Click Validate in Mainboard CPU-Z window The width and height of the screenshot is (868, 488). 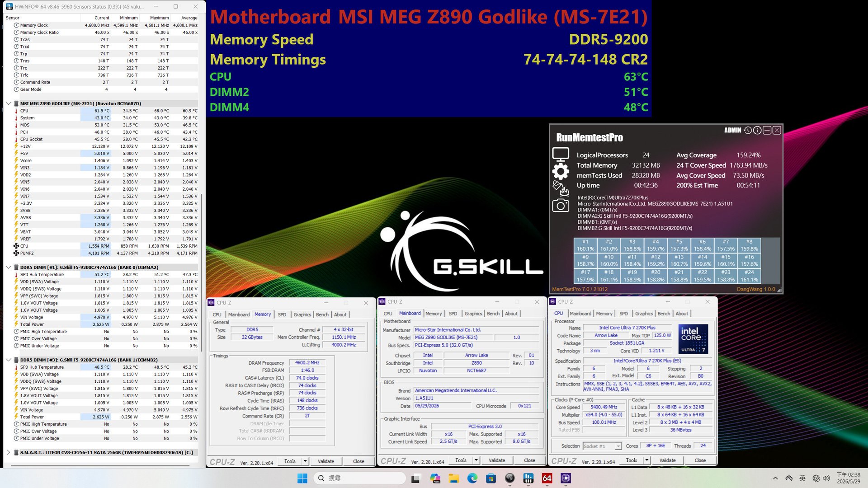(497, 460)
